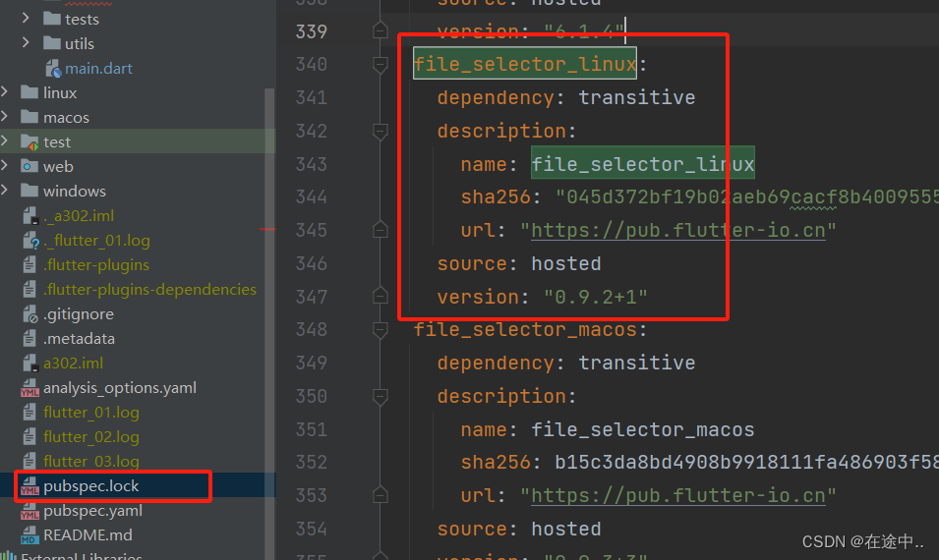Open pubspec.yaml from the file tree
The image size is (939, 560).
pyautogui.click(x=92, y=510)
